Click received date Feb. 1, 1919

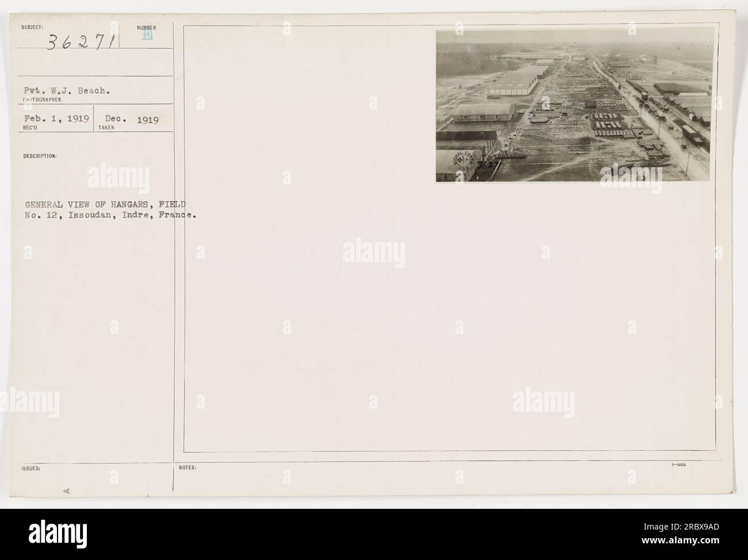(x=56, y=119)
